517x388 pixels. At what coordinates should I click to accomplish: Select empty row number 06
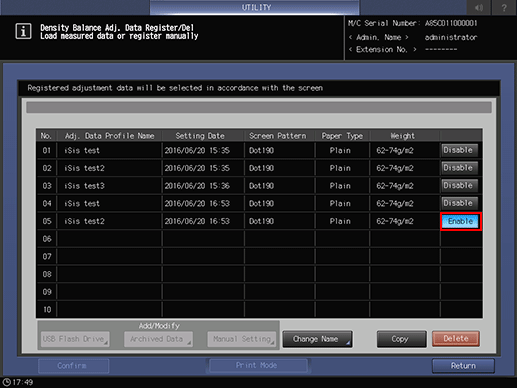(x=259, y=239)
